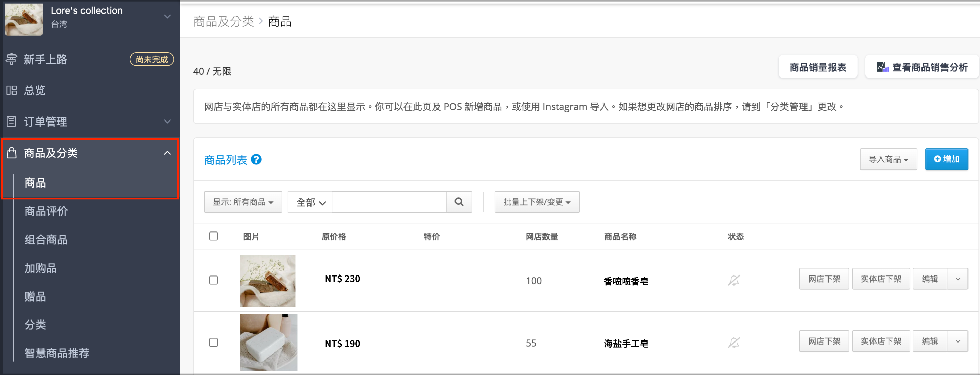Tick the checkbox for 香喷喷香皂 row
980x375 pixels.
tap(213, 280)
